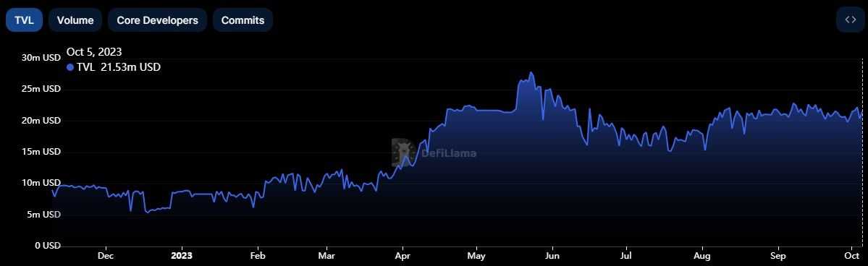Click the Dec month axis label
The image size is (868, 266).
point(106,256)
